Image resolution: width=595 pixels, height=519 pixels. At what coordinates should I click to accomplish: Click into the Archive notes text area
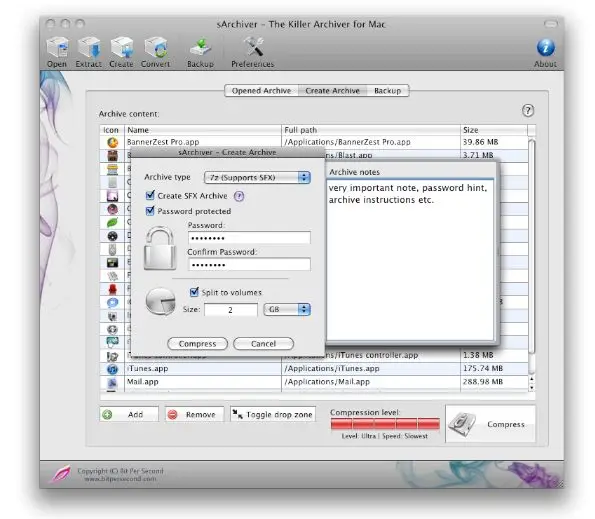410,260
